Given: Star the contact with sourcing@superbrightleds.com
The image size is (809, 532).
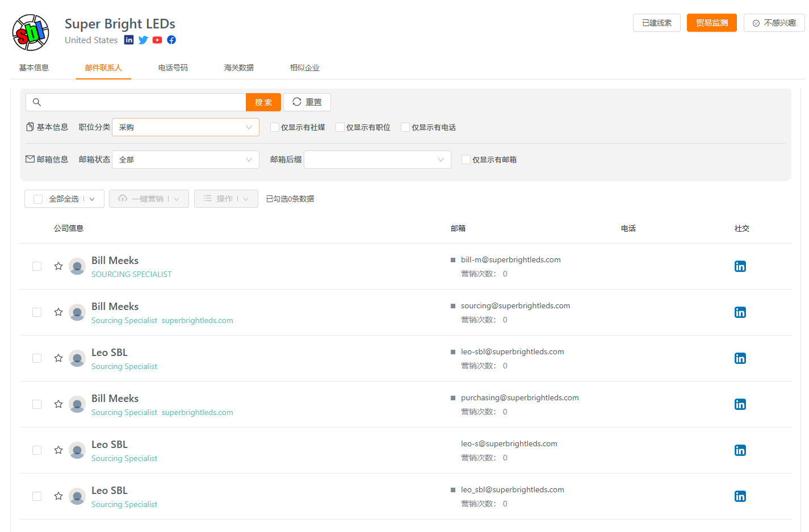Looking at the screenshot, I should (58, 312).
